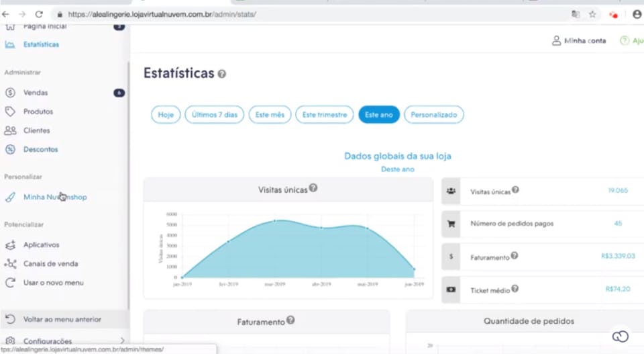644x354 pixels.
Task: Open Canais de venda
Action: (50, 263)
